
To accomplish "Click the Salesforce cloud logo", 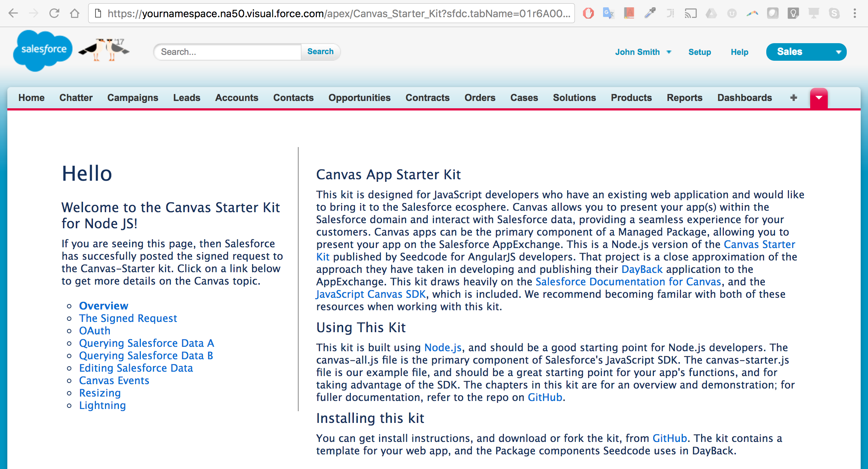I will point(43,50).
